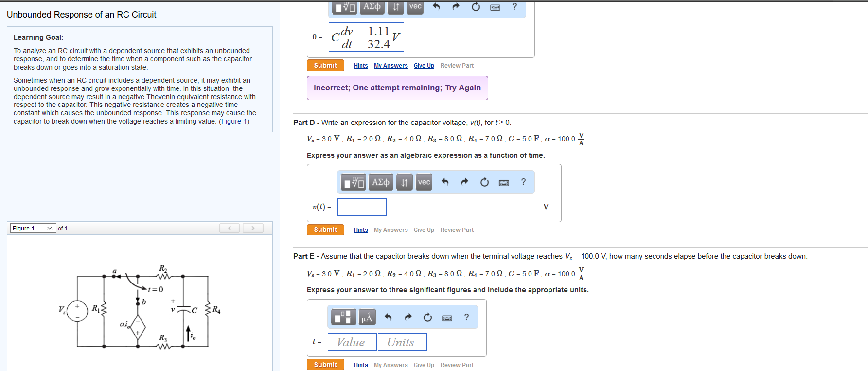Viewport: 868px width, 371px height.
Task: Click the Units field in Part E
Action: pos(402,342)
